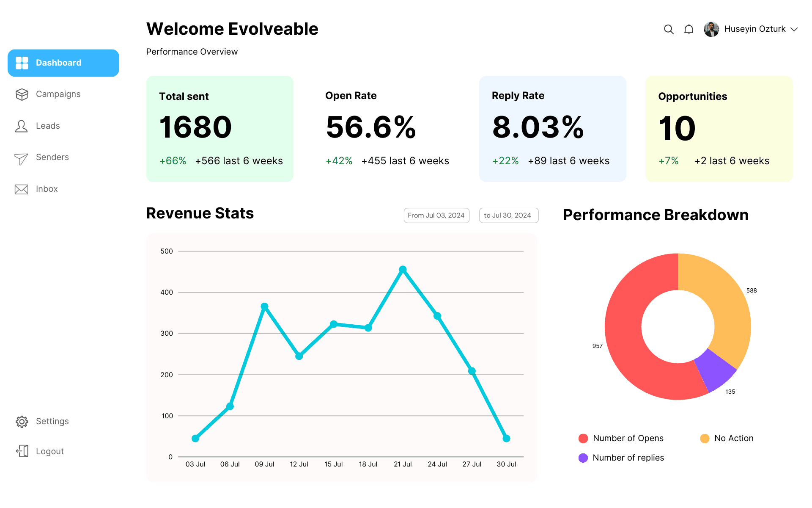Click the +7% growth value
Screen dimensions: 812x508
pyautogui.click(x=669, y=161)
